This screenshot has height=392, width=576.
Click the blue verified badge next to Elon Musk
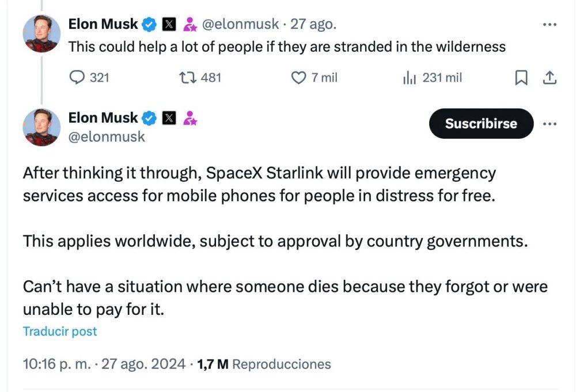click(149, 24)
